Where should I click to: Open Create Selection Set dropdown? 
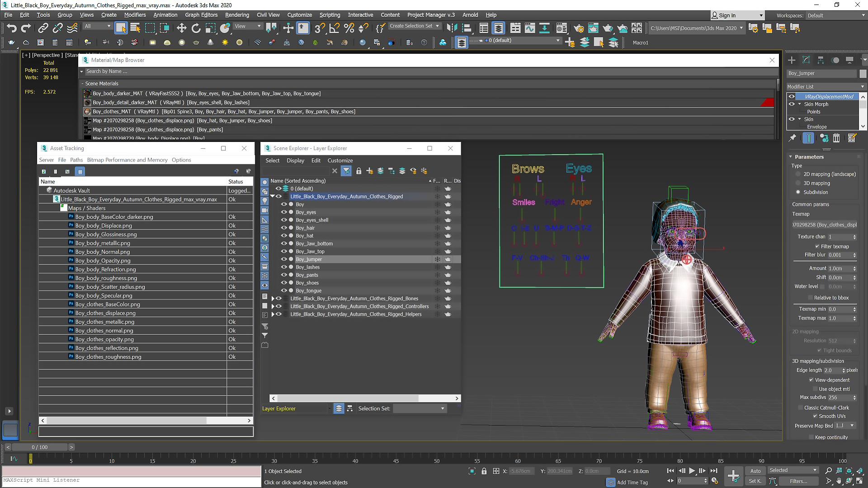click(415, 26)
